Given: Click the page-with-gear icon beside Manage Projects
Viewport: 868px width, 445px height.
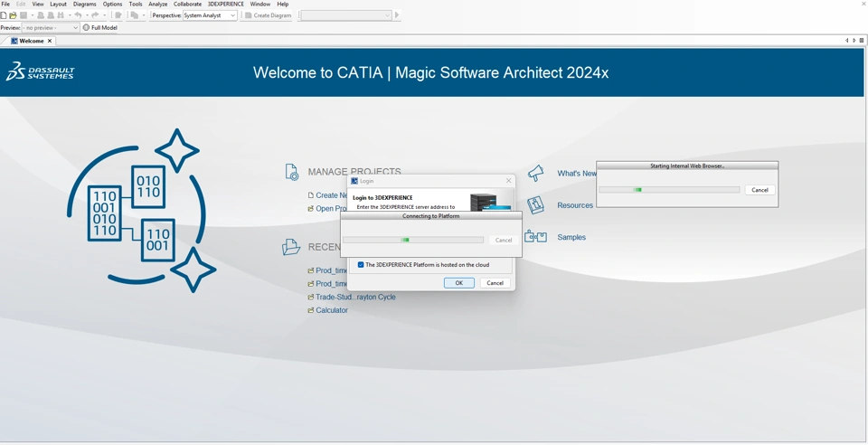Looking at the screenshot, I should (292, 172).
